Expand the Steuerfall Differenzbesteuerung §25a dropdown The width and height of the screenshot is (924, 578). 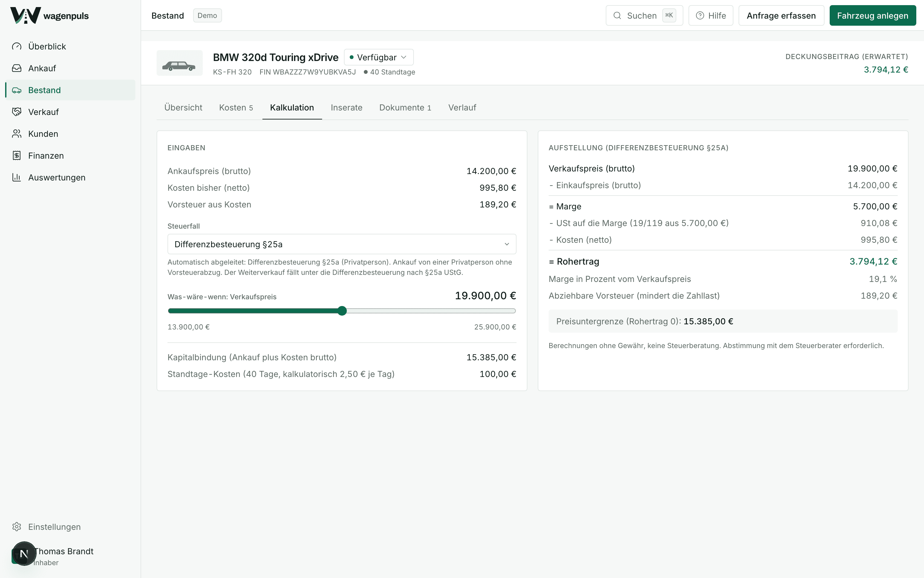click(x=342, y=244)
